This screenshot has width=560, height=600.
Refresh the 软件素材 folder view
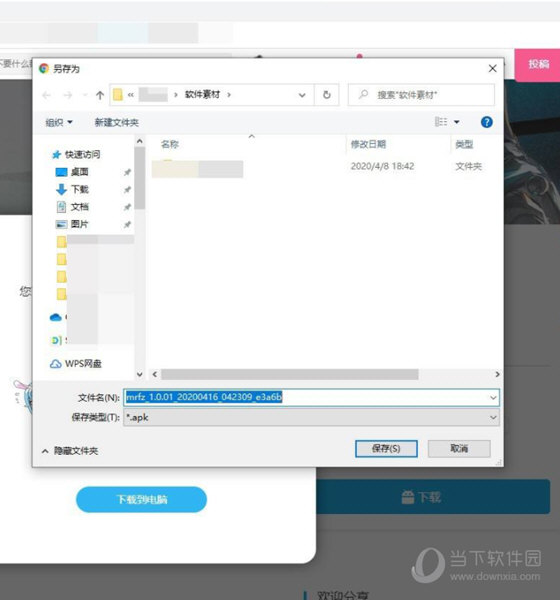(x=327, y=95)
